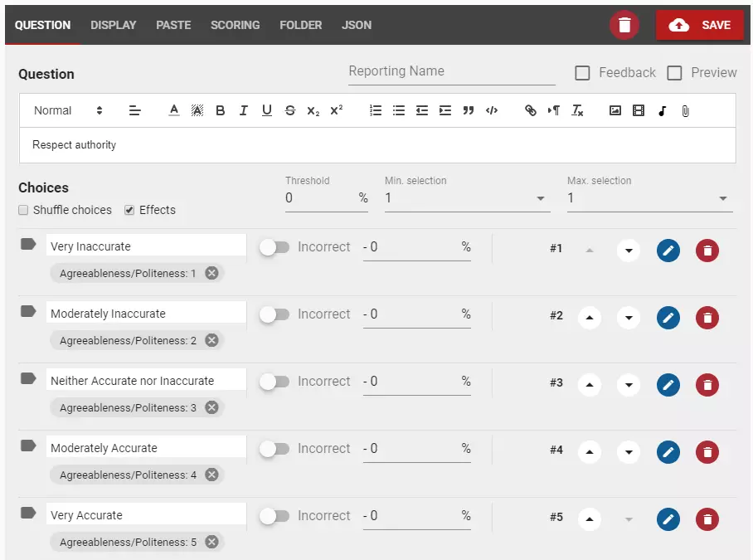Delete choice #2

tap(707, 318)
